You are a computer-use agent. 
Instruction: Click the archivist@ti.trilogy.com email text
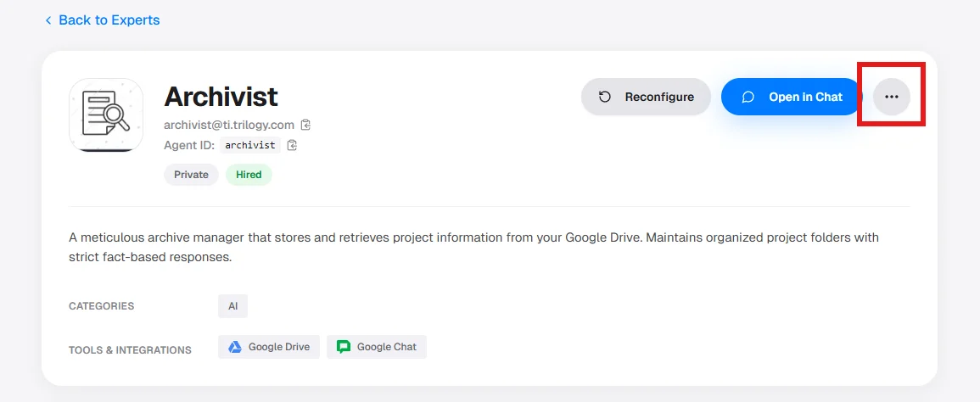[229, 125]
